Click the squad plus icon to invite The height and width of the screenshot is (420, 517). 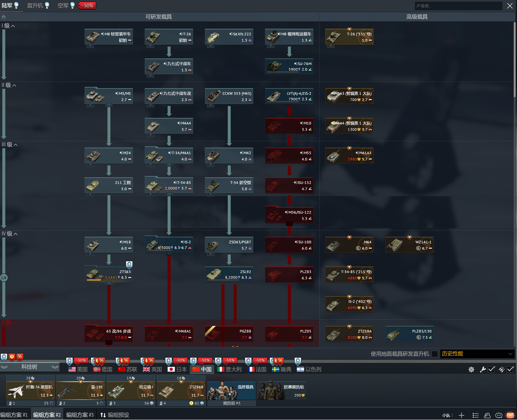(461, 415)
